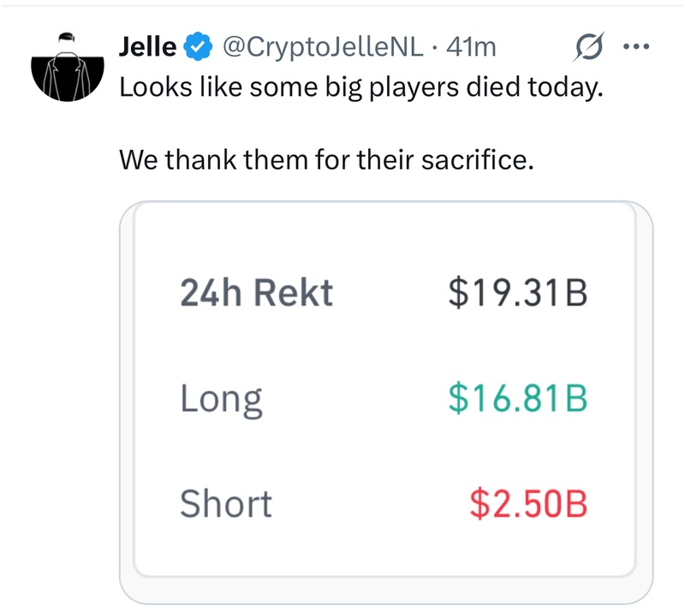The image size is (685, 616).
Task: Open the Grok slashed-circle icon
Action: [591, 46]
